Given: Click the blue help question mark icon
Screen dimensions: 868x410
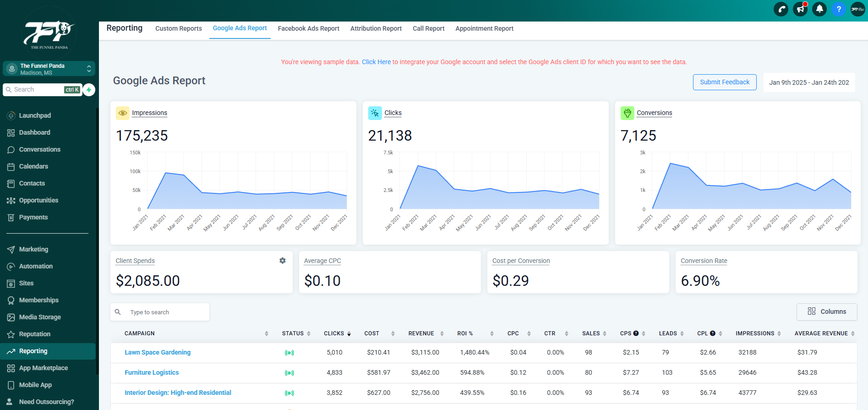Looking at the screenshot, I should (x=839, y=9).
